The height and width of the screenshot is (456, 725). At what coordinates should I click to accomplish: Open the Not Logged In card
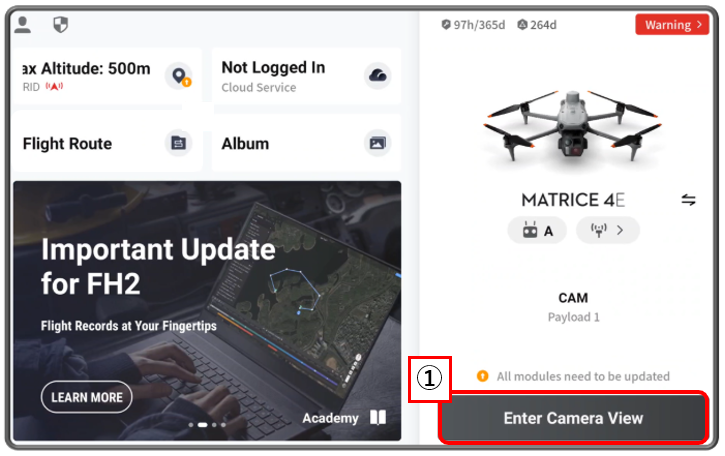coord(306,76)
